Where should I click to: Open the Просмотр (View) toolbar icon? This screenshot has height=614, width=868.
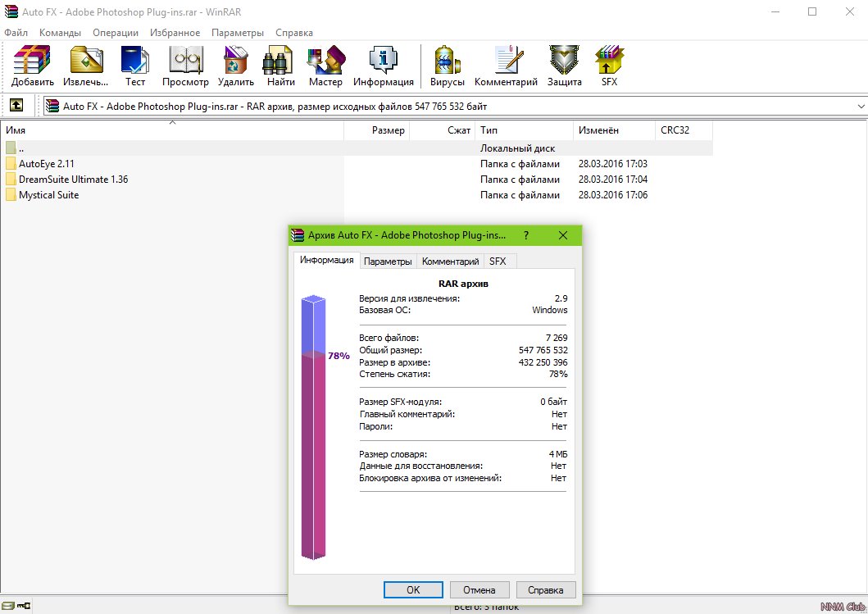tap(185, 62)
